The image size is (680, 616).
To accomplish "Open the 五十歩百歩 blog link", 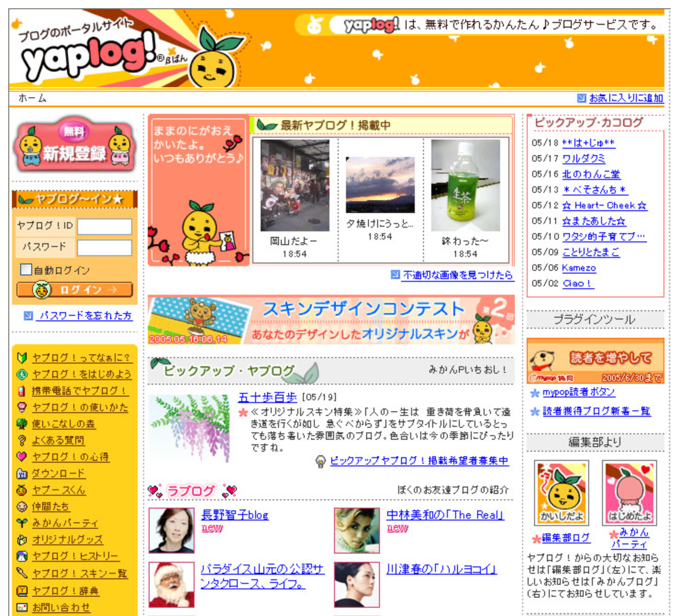I will tap(268, 397).
